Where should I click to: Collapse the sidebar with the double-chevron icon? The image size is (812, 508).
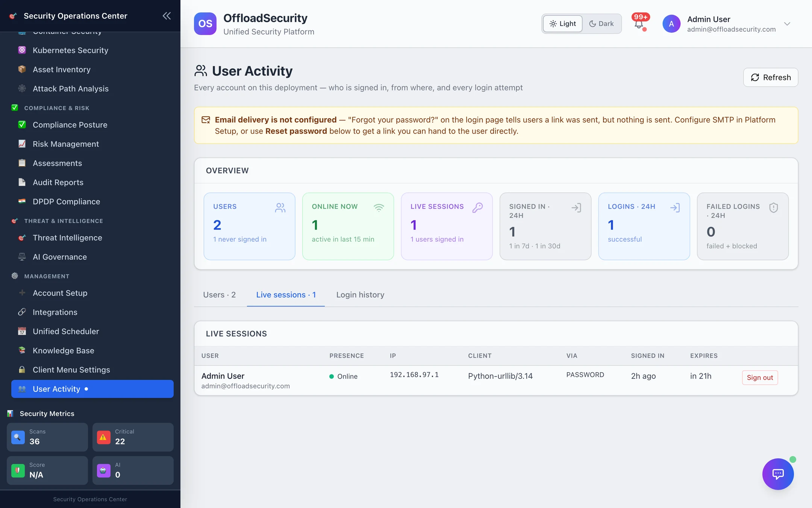pyautogui.click(x=167, y=16)
